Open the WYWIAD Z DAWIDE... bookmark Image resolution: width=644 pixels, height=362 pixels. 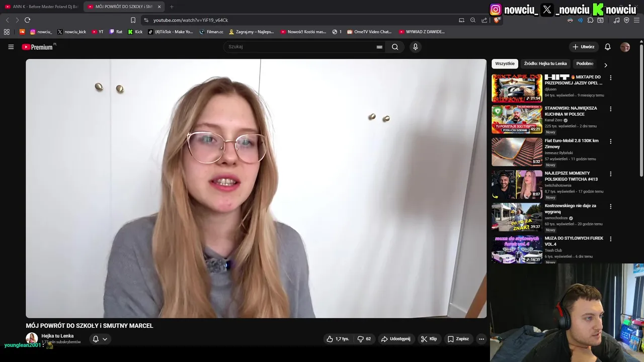click(x=422, y=32)
